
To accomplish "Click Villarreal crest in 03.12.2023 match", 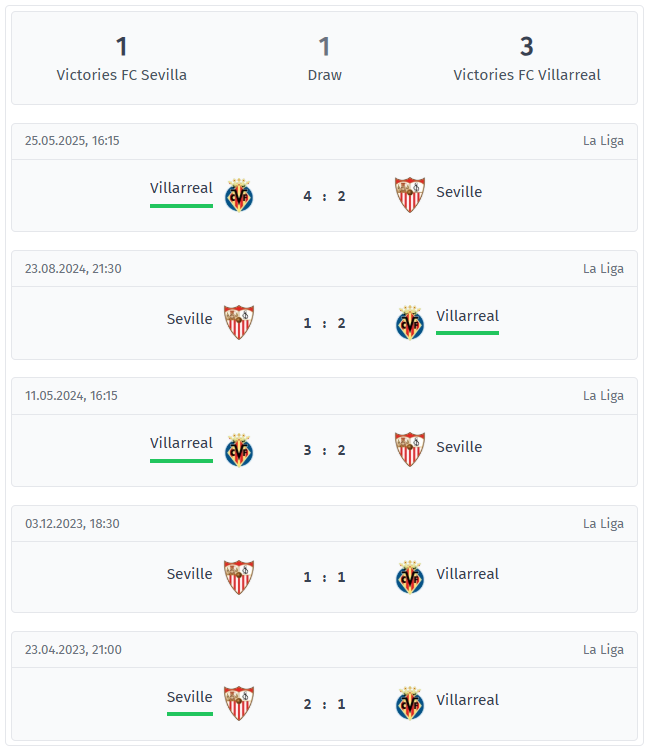I will 410,577.
